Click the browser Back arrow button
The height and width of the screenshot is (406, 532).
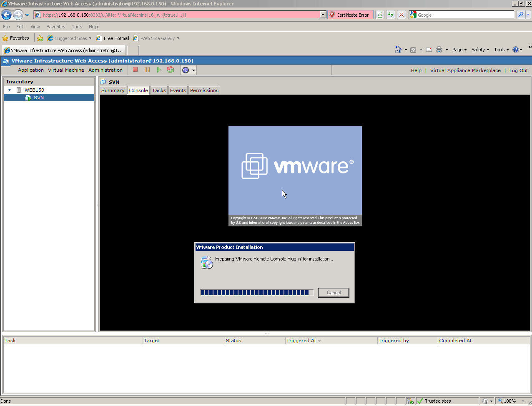[6, 15]
